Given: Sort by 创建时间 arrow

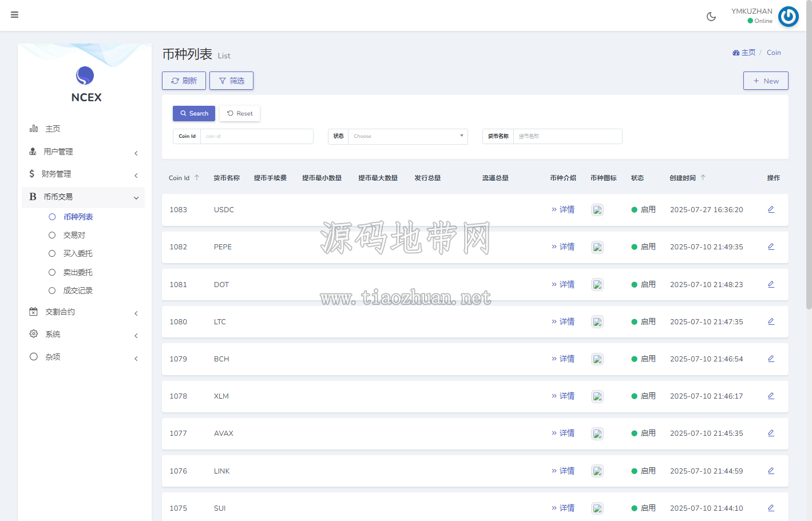Looking at the screenshot, I should [703, 178].
